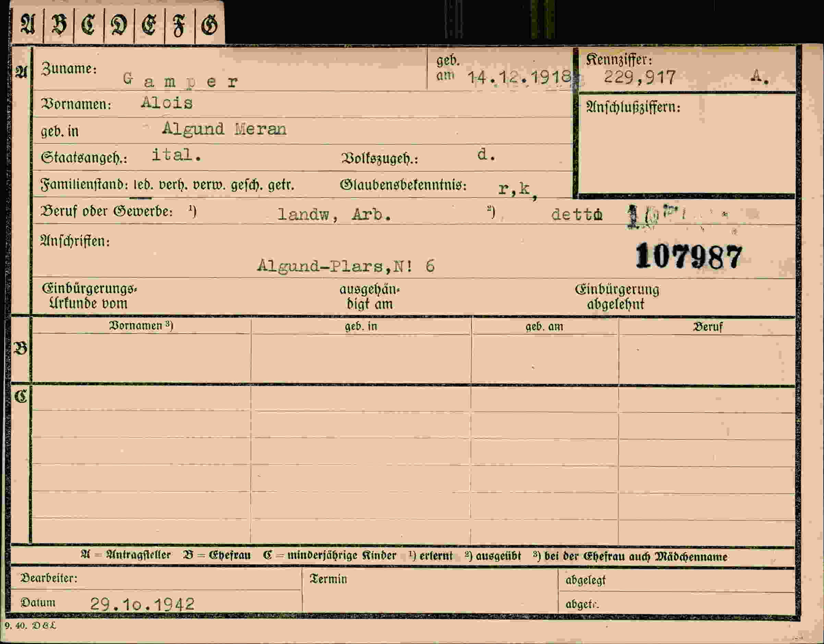Click stamped number '107987'
This screenshot has width=824, height=644.
point(689,256)
